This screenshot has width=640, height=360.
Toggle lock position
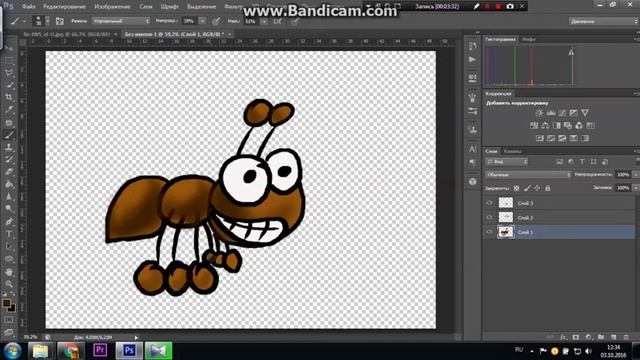pos(538,188)
